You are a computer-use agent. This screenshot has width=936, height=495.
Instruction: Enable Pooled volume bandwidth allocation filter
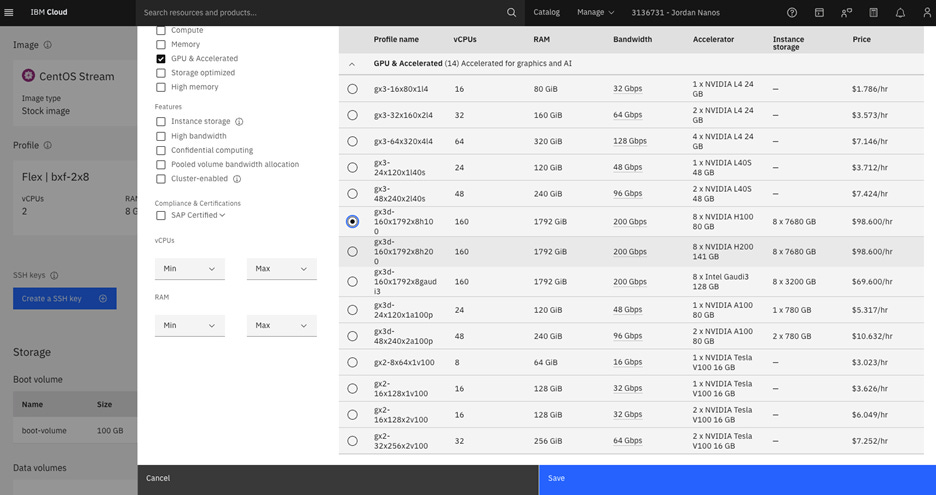coord(161,165)
